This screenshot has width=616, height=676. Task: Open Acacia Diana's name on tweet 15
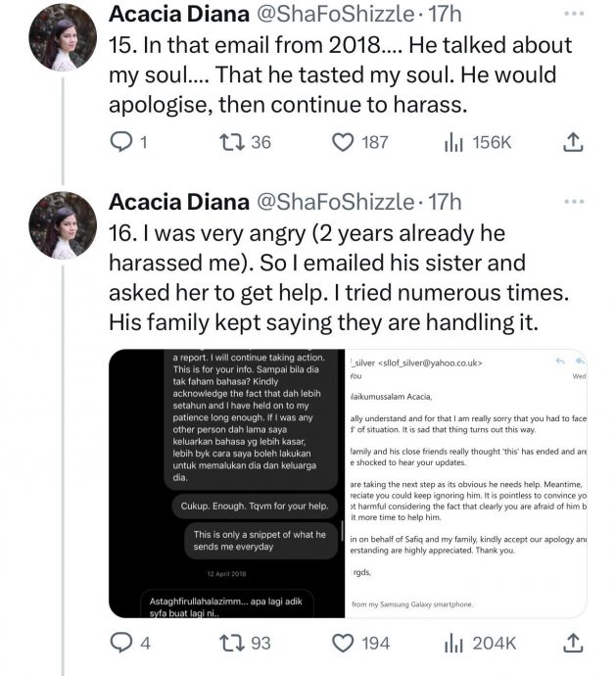177,16
